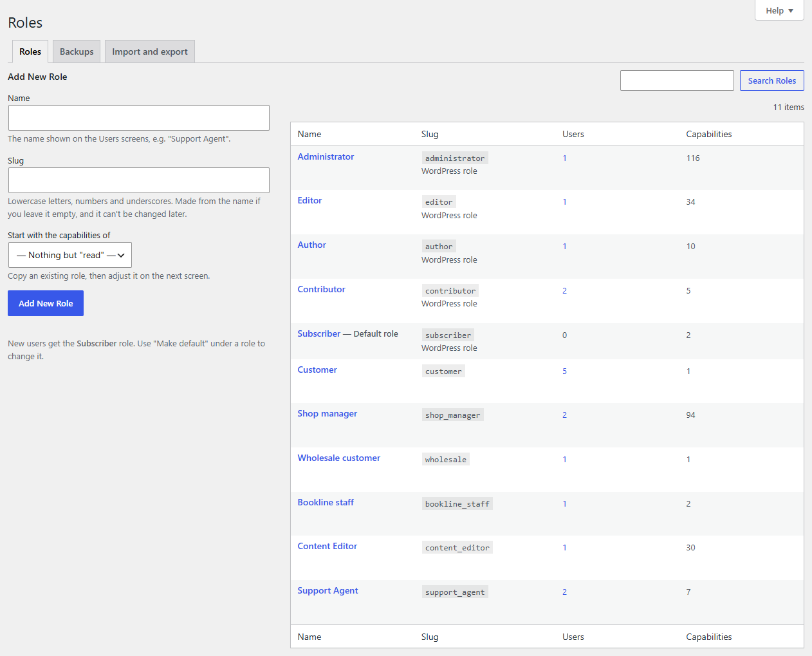Open the Help dropdown panel

tap(779, 10)
